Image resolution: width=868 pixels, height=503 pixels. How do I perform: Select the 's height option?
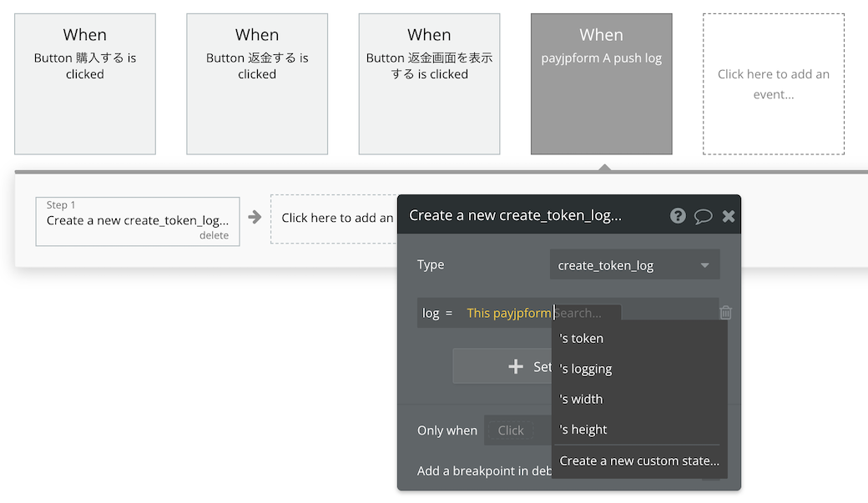(639, 430)
